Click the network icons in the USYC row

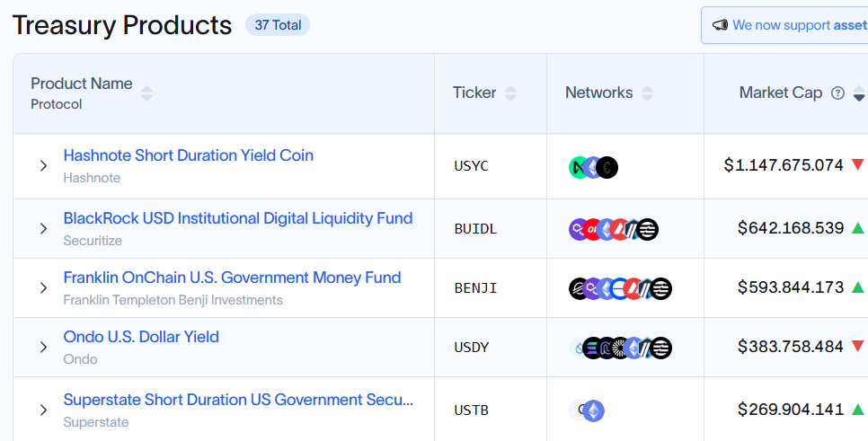[x=593, y=167]
